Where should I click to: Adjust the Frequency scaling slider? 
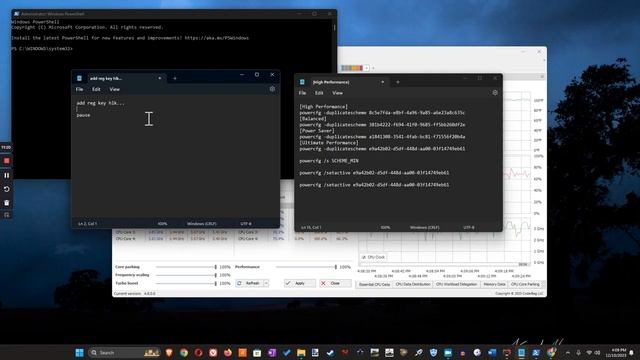tap(186, 275)
